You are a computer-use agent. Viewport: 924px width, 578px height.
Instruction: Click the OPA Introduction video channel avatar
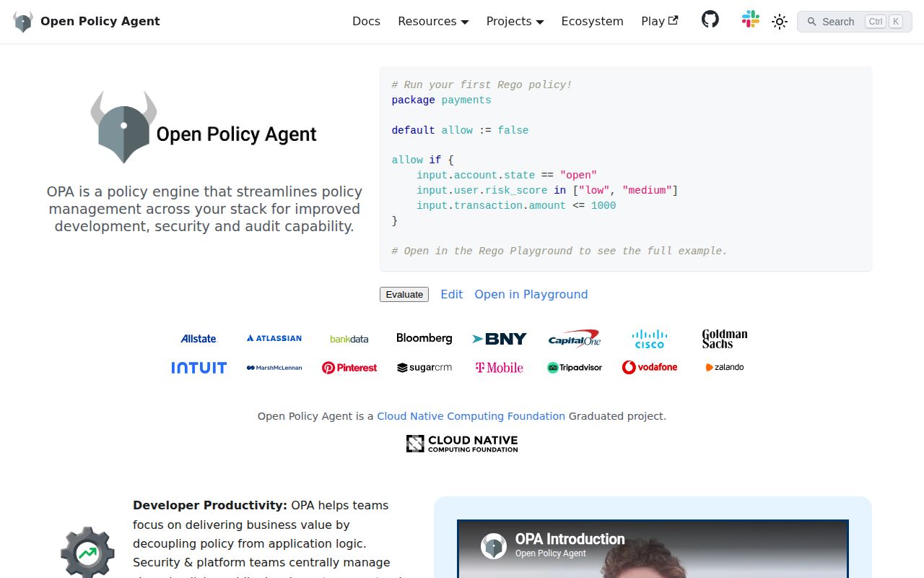coord(494,546)
